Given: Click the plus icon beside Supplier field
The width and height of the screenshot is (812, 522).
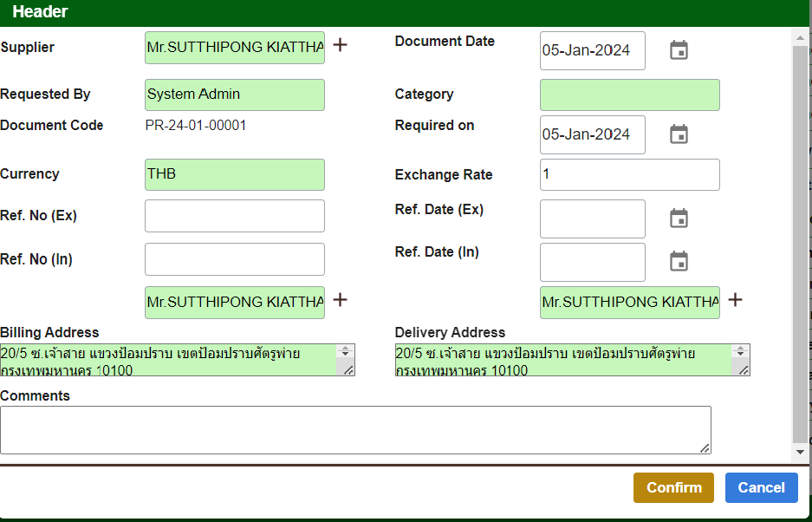Looking at the screenshot, I should 341,45.
